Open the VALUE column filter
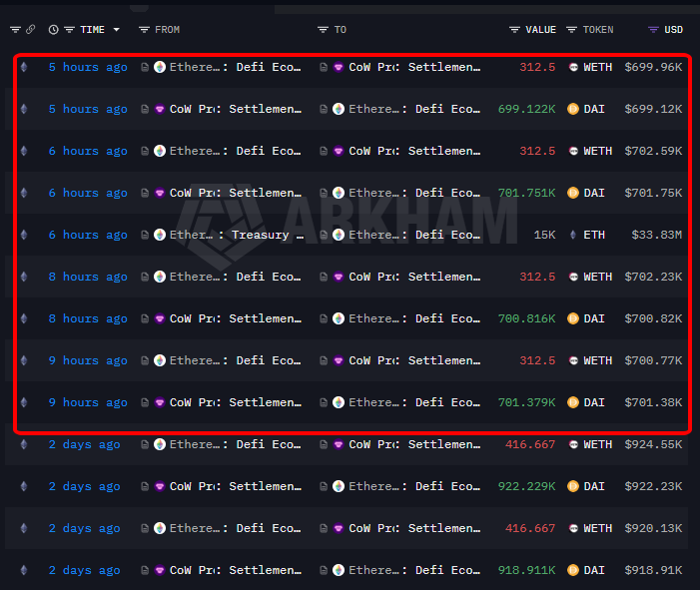This screenshot has height=590, width=700. 514,30
